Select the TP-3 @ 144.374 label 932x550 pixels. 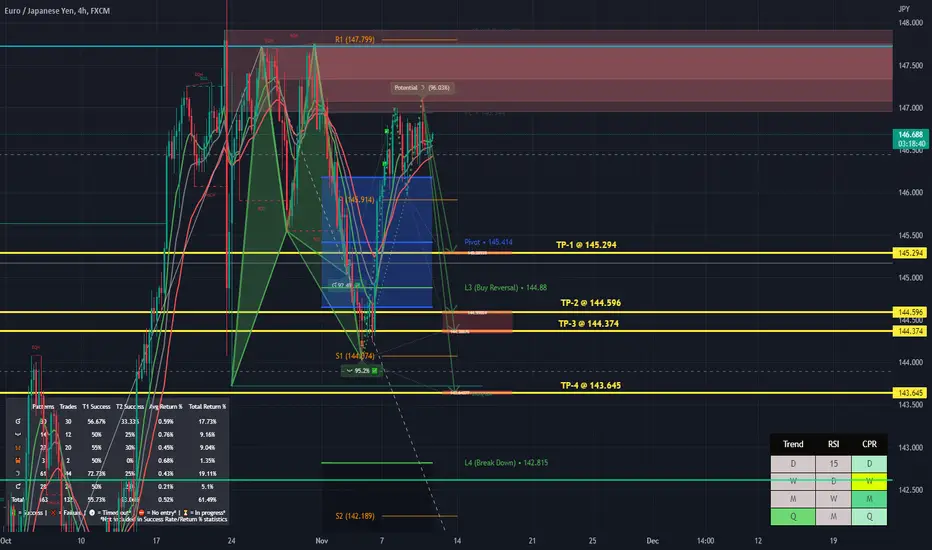pos(588,323)
